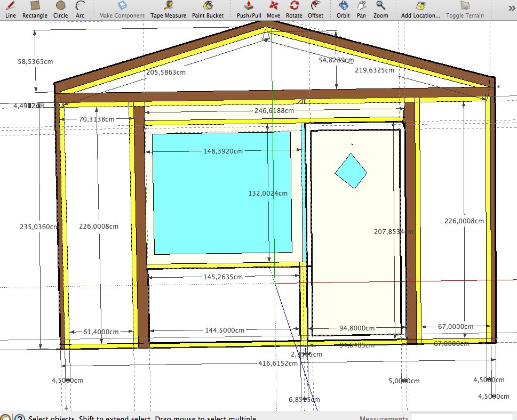Select the Move tool
Viewport: 517px width, 420px height.
pyautogui.click(x=273, y=10)
